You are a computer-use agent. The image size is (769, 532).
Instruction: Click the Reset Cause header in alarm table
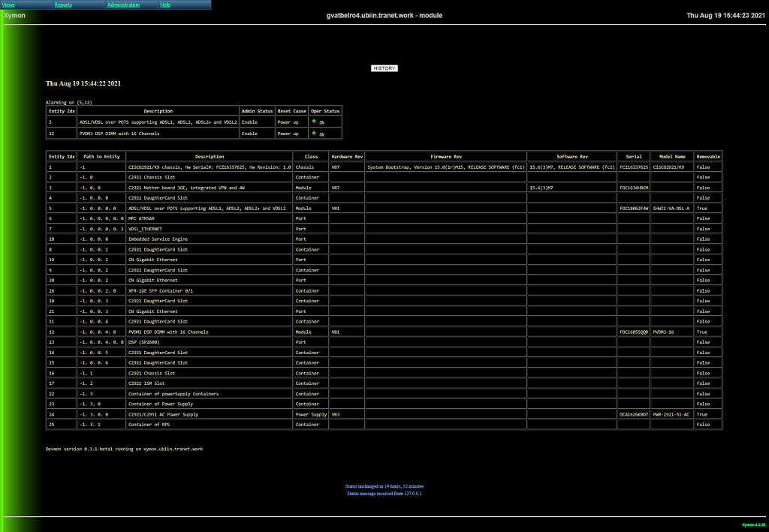tap(291, 110)
